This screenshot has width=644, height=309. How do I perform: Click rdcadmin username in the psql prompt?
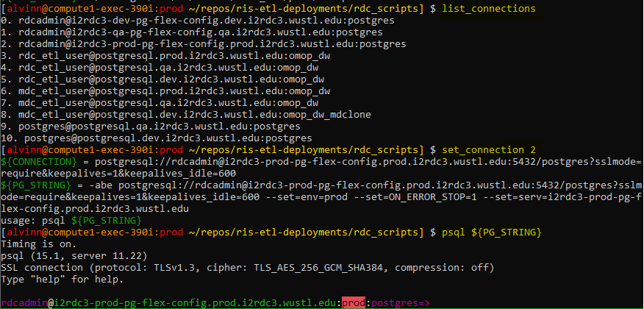24,303
